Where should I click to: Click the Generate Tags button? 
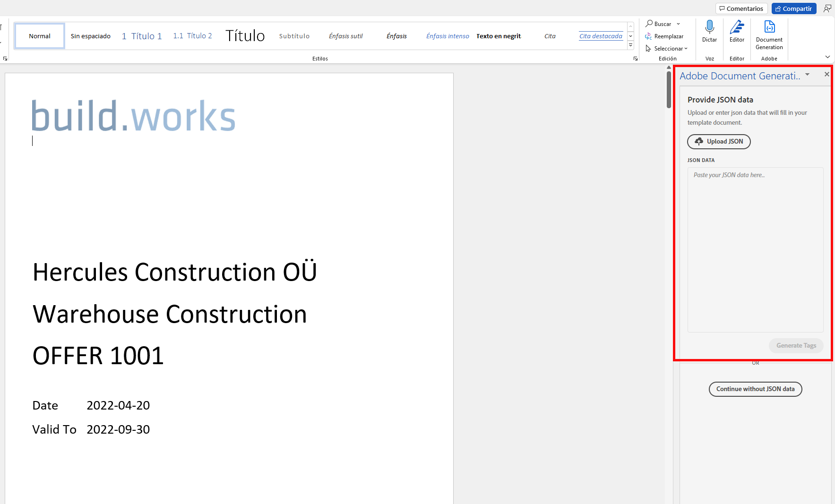pyautogui.click(x=796, y=346)
